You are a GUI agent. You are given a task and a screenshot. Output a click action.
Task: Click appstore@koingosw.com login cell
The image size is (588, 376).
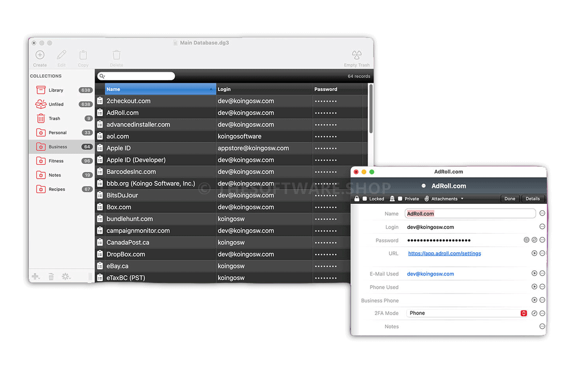tap(253, 148)
